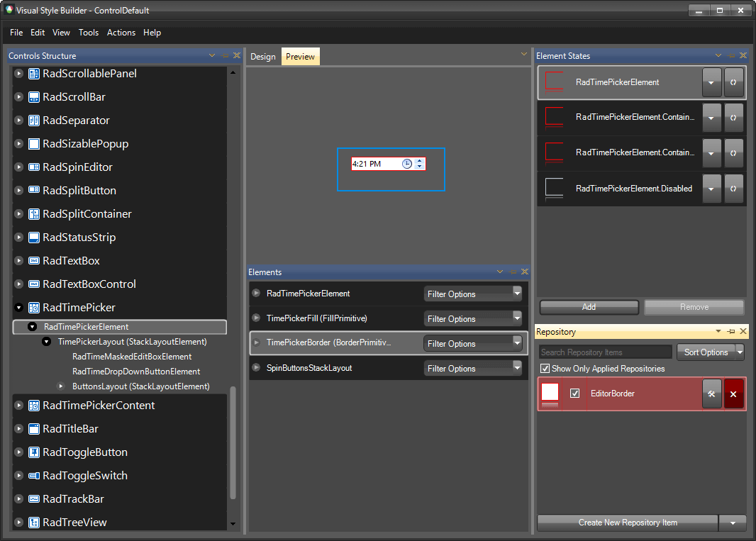The width and height of the screenshot is (756, 541).
Task: Pin the Repository panel
Action: click(730, 331)
